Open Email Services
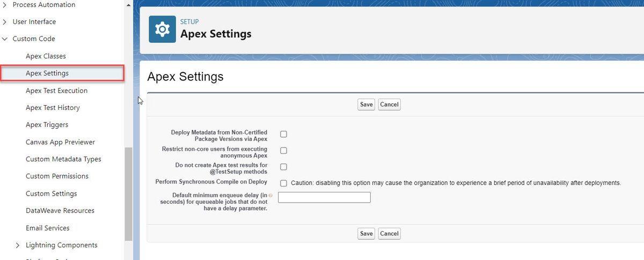644x260 pixels. (48, 228)
